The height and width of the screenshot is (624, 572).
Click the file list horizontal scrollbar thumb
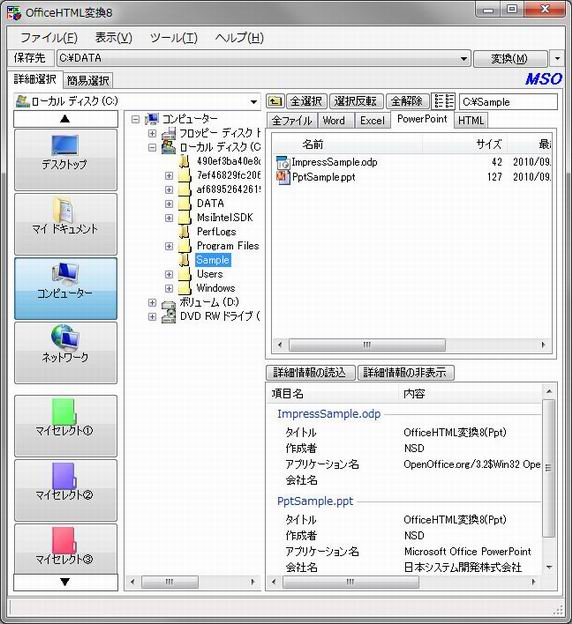[x=367, y=345]
